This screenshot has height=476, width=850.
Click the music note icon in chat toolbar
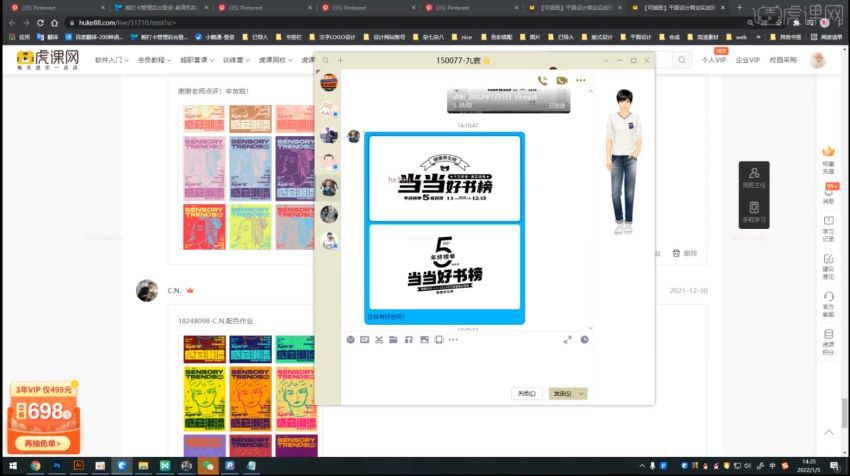pos(409,339)
